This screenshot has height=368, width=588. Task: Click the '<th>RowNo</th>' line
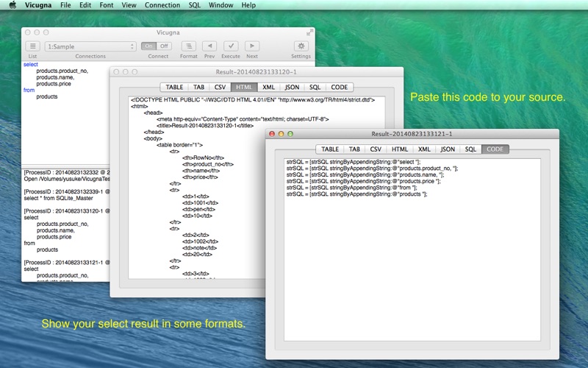(x=203, y=158)
